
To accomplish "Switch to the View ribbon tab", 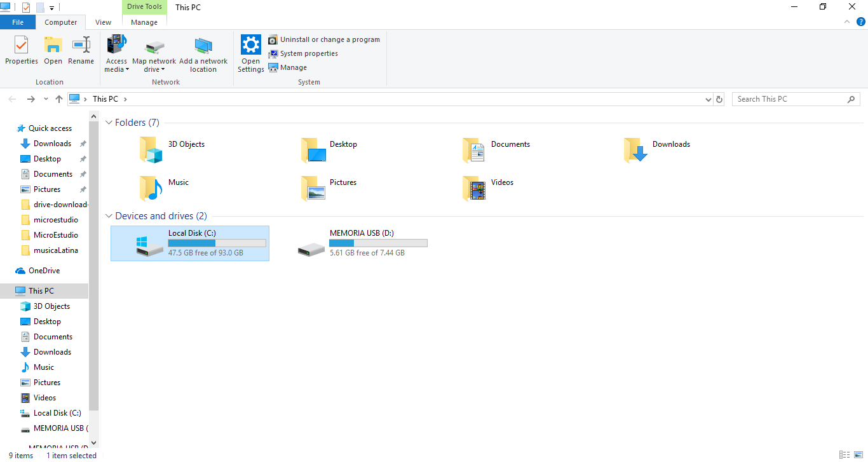I will click(103, 22).
